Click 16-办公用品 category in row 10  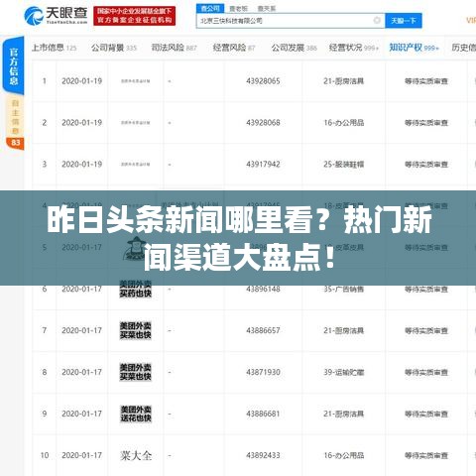pyautogui.click(x=344, y=455)
